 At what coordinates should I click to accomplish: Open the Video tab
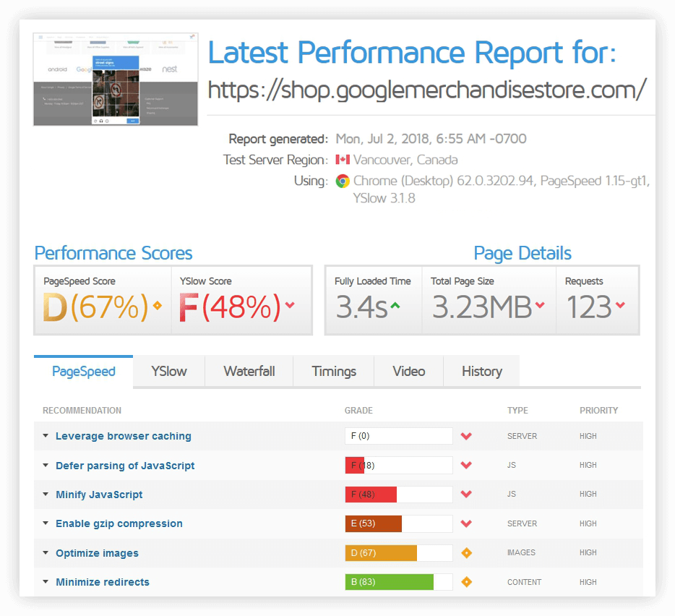pyautogui.click(x=409, y=372)
